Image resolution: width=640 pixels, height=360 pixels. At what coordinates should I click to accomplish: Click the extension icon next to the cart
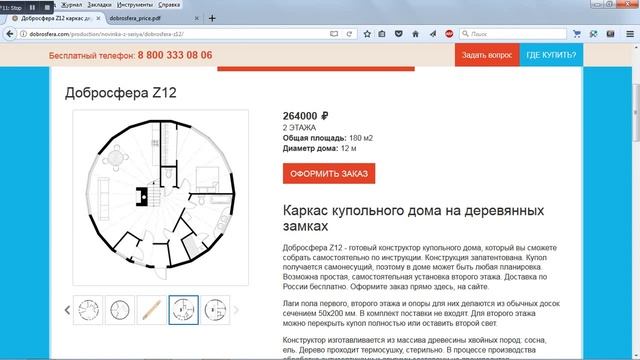[593, 34]
